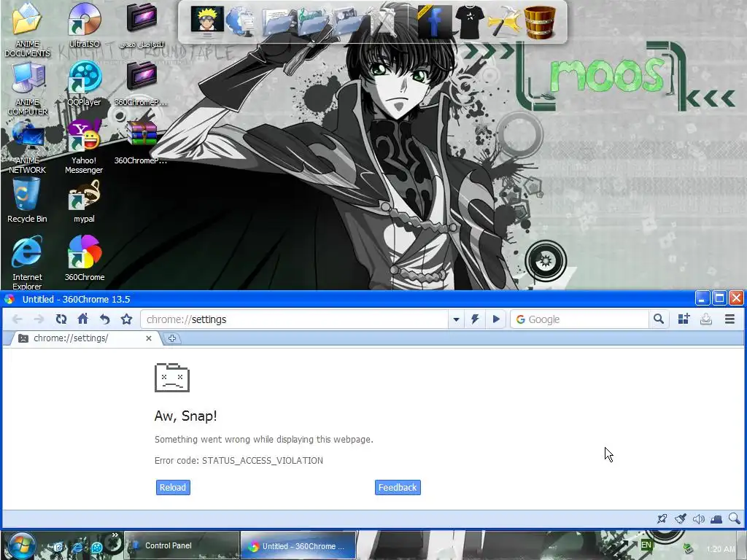This screenshot has width=747, height=560.
Task: Click the black T-shirt icon in top dock
Action: (469, 21)
